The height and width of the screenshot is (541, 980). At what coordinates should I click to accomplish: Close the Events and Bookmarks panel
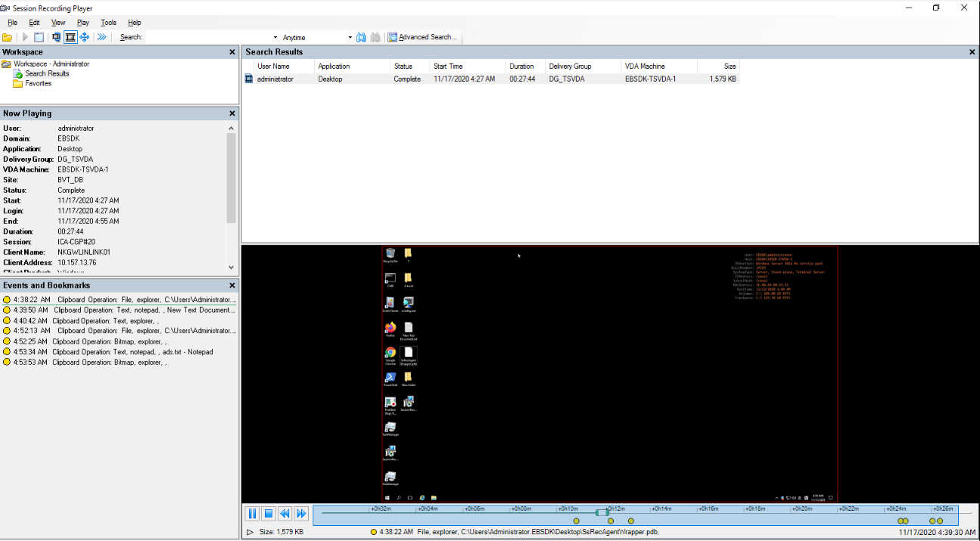click(x=232, y=285)
